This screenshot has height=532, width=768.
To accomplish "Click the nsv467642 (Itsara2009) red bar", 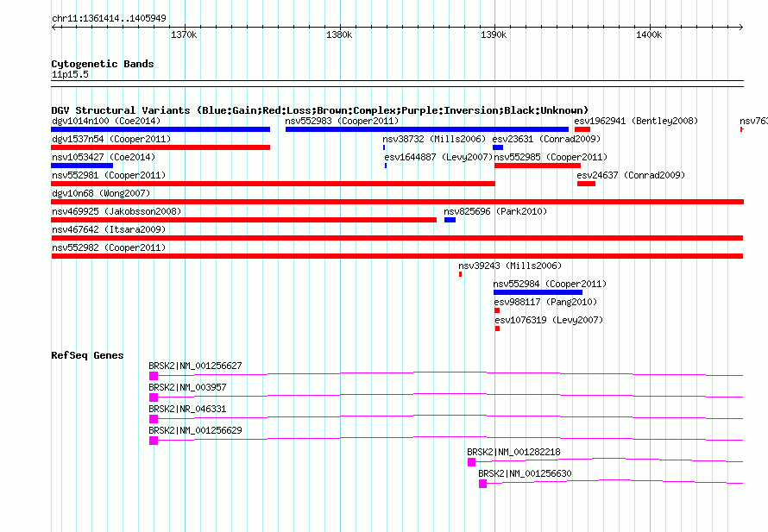I will coord(397,238).
